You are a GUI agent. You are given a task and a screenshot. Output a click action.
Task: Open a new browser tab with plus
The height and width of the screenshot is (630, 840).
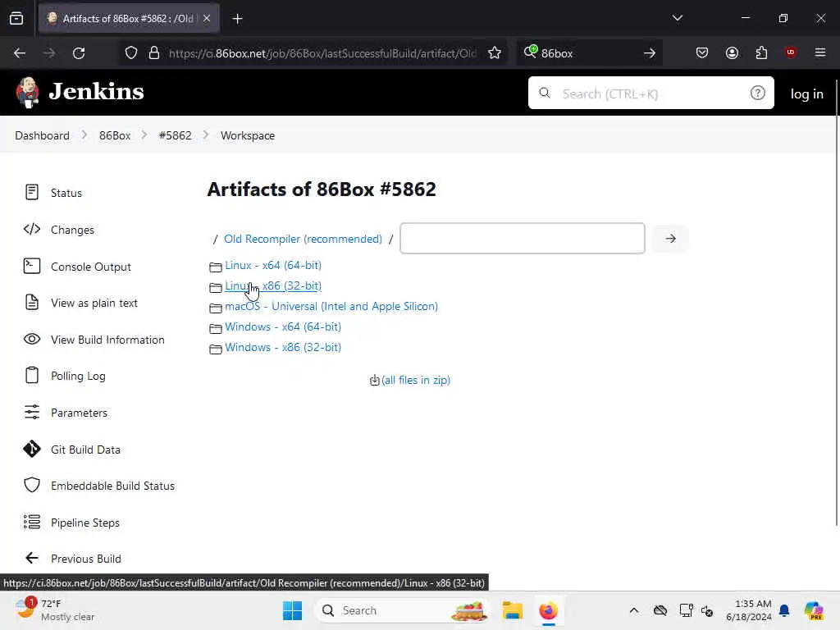pos(237,19)
